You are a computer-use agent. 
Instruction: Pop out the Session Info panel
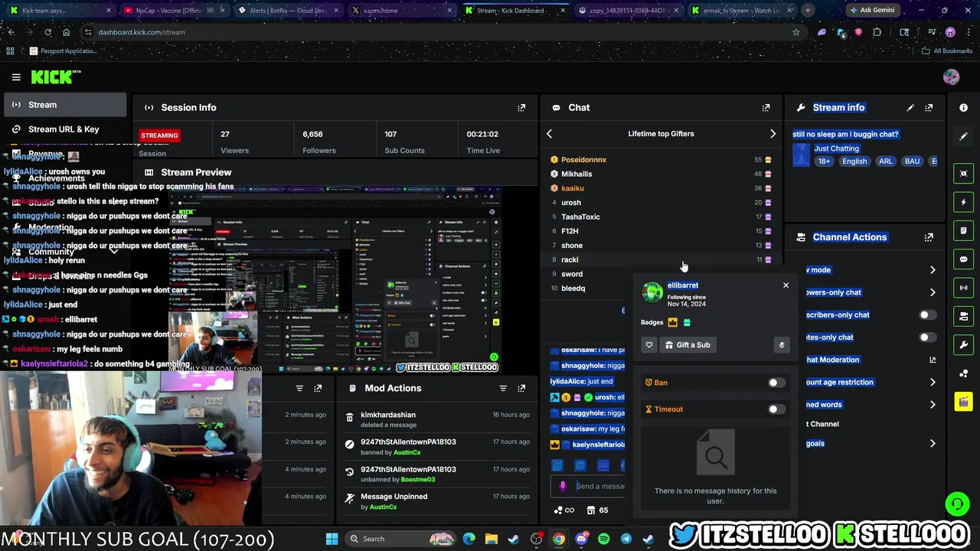point(521,108)
